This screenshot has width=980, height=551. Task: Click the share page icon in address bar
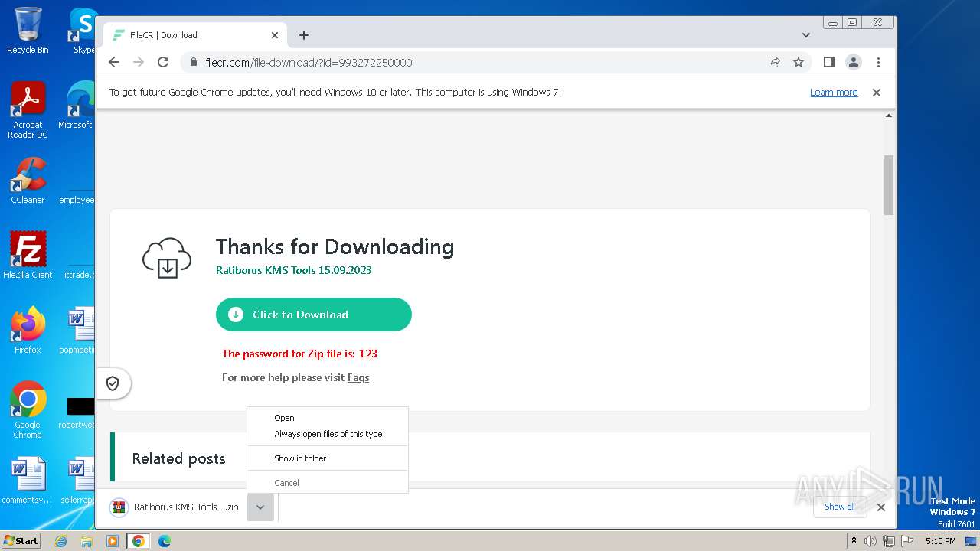(774, 62)
